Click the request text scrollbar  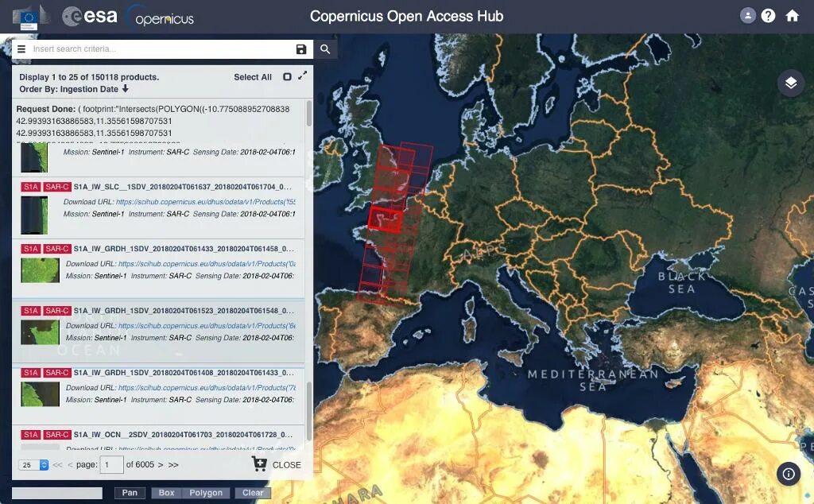coord(309,113)
